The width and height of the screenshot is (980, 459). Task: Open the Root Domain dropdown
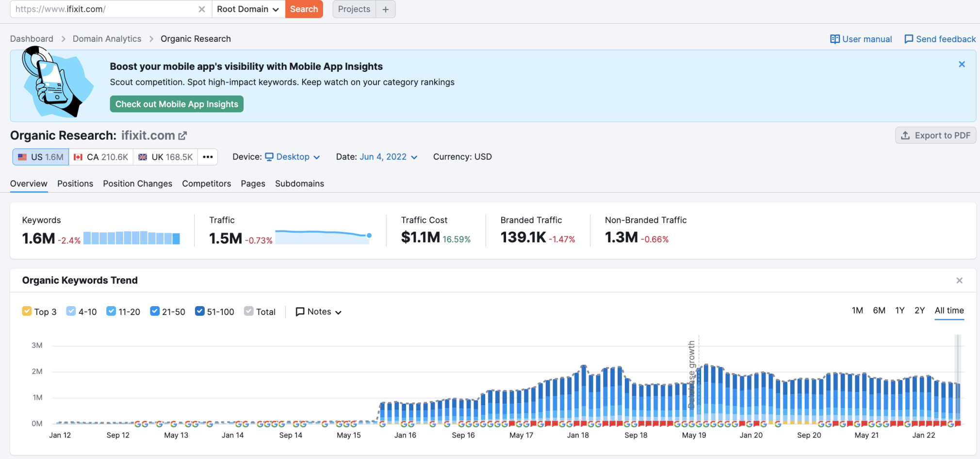point(248,9)
